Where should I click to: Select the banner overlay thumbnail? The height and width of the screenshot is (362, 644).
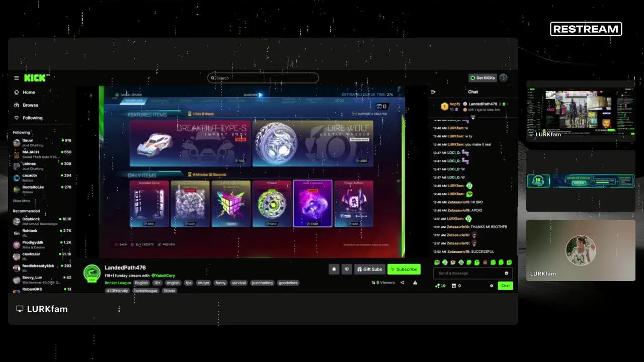(581, 181)
